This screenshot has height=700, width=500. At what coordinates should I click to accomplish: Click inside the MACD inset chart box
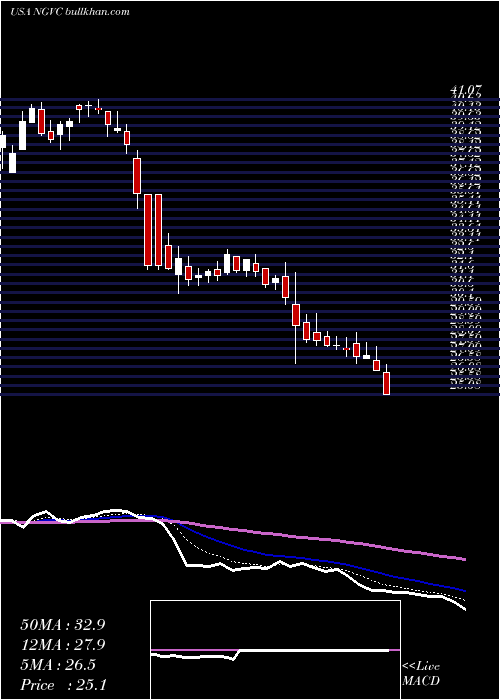point(275,650)
